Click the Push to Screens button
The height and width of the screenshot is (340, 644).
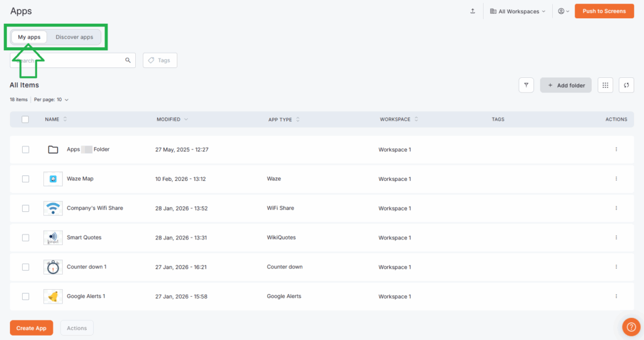[x=604, y=11]
